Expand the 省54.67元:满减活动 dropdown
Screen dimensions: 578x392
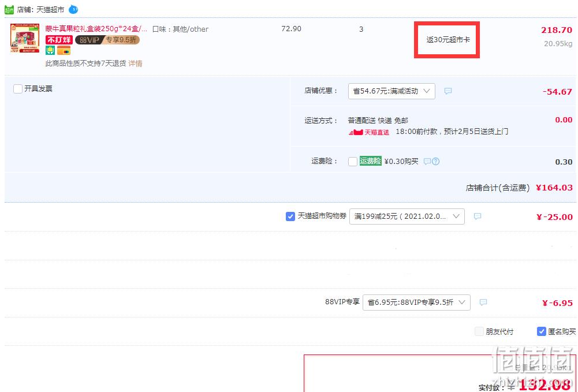(x=391, y=91)
